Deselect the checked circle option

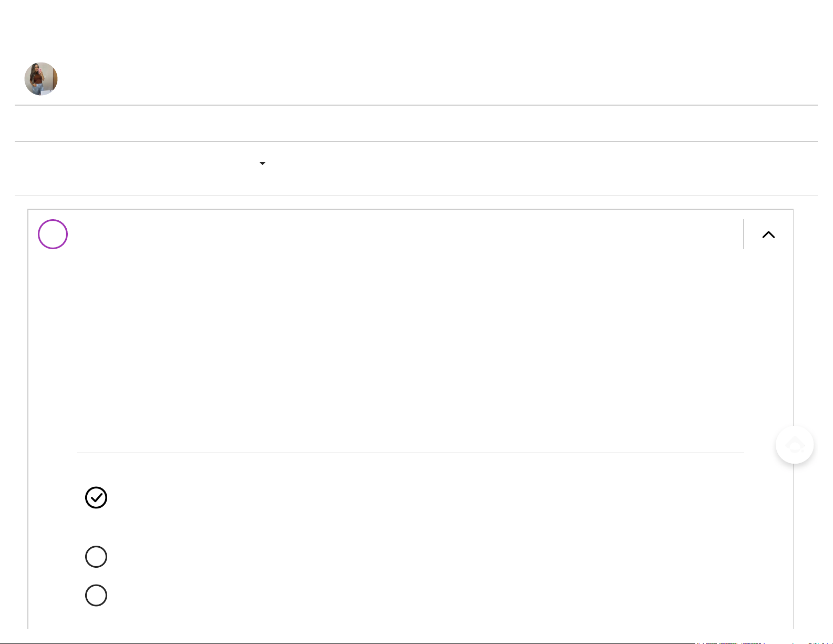tap(96, 498)
